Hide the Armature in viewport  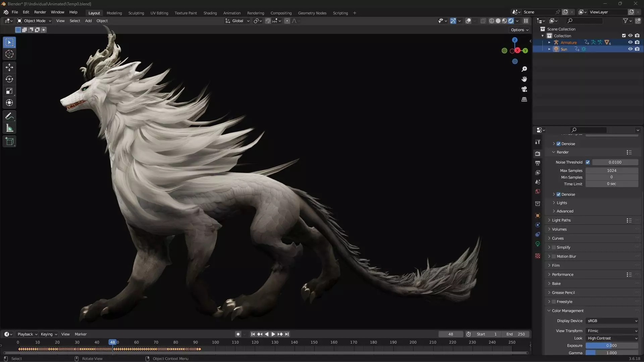coord(630,43)
